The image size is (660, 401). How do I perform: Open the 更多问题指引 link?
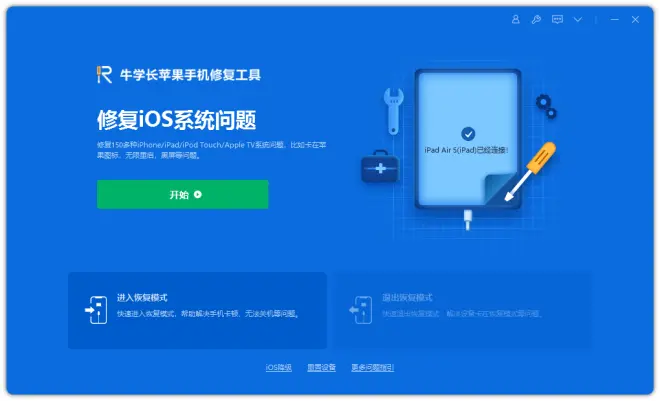tap(373, 367)
